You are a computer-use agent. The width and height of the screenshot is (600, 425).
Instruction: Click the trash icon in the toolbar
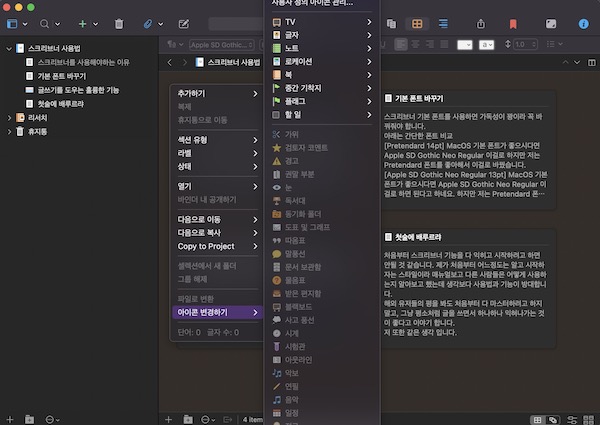pyautogui.click(x=119, y=24)
